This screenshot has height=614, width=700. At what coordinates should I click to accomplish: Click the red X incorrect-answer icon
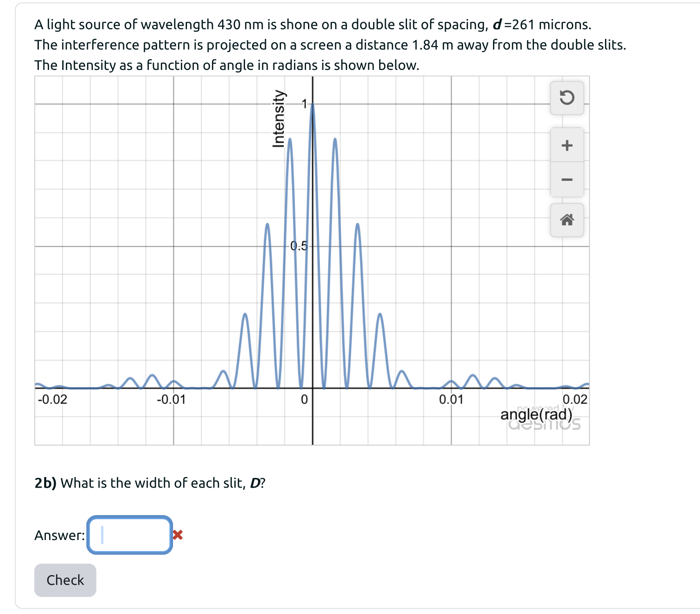177,535
